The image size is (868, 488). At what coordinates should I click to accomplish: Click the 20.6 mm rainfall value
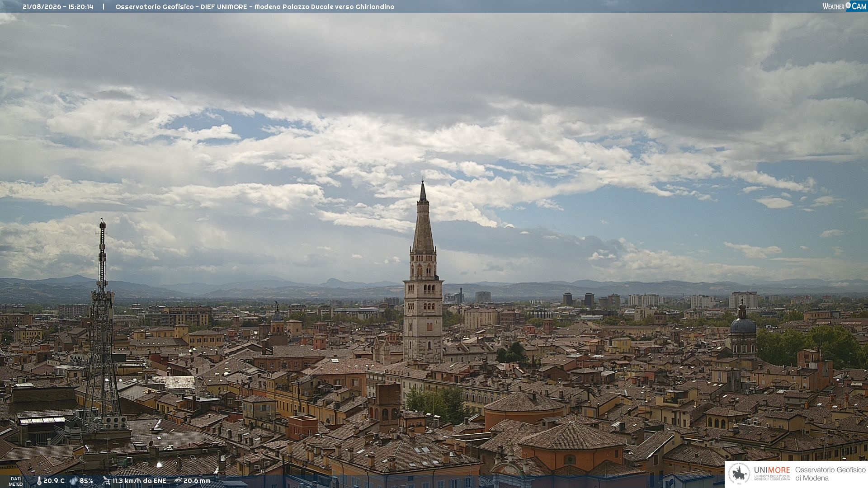(197, 481)
